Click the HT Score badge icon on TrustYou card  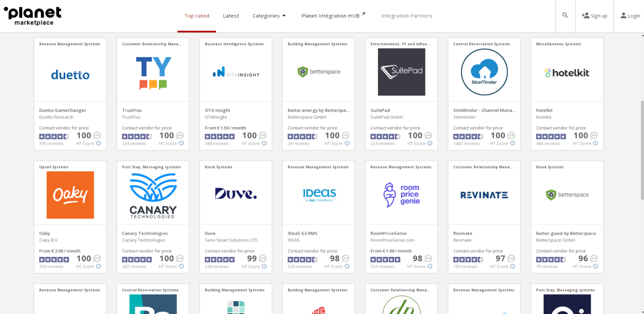point(180,135)
